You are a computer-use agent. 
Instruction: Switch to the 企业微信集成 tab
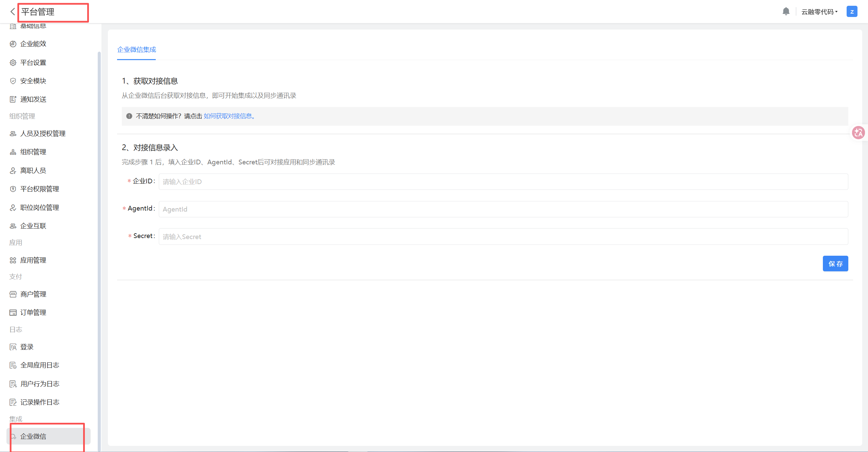(x=136, y=50)
